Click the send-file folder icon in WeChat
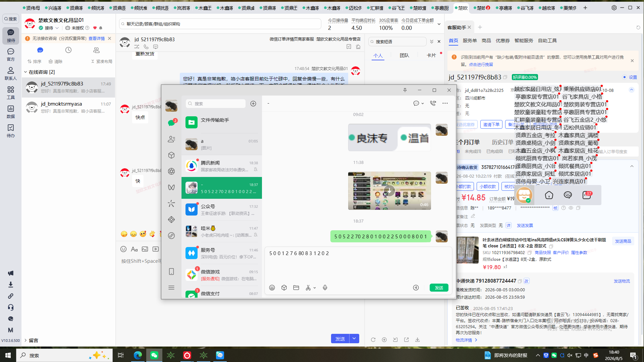Image resolution: width=644 pixels, height=362 pixels. [x=296, y=288]
